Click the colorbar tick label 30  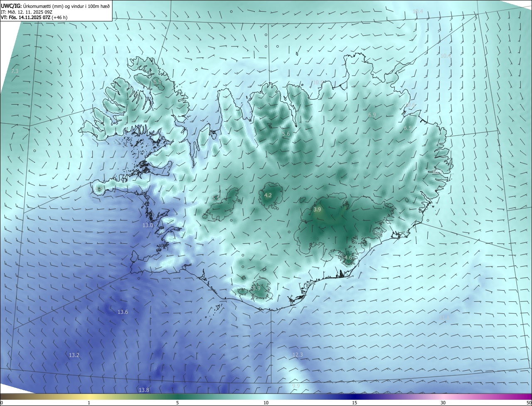point(443,403)
